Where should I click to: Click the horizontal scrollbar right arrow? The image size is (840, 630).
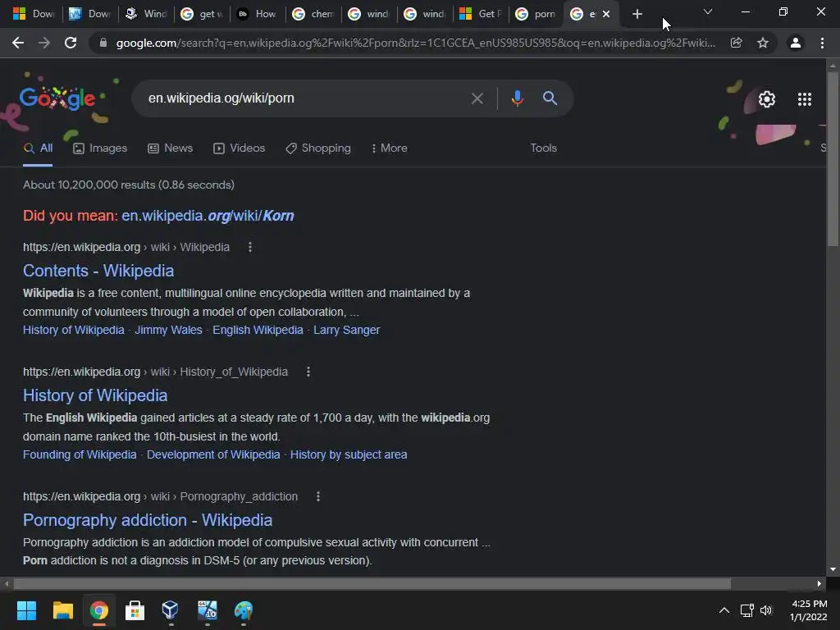click(x=819, y=583)
